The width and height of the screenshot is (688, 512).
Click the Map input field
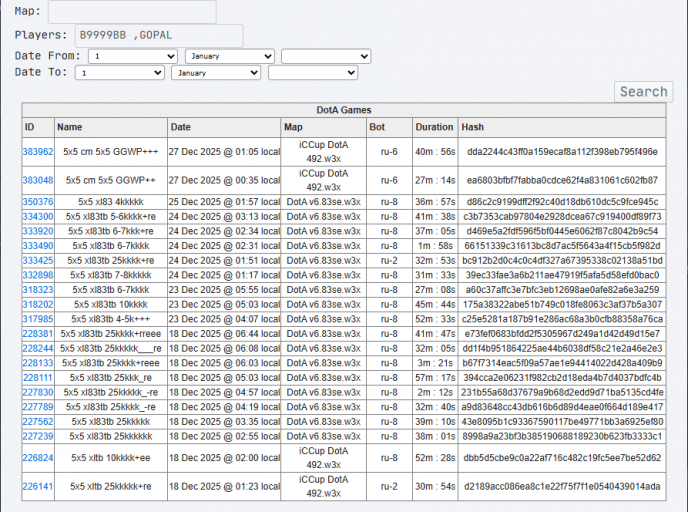pyautogui.click(x=132, y=11)
